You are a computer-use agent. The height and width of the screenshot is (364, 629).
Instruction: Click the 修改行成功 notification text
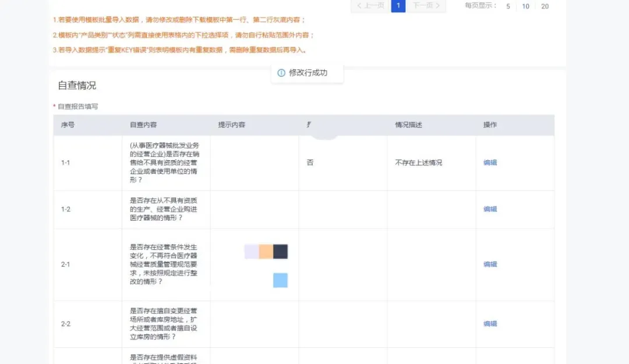point(308,73)
